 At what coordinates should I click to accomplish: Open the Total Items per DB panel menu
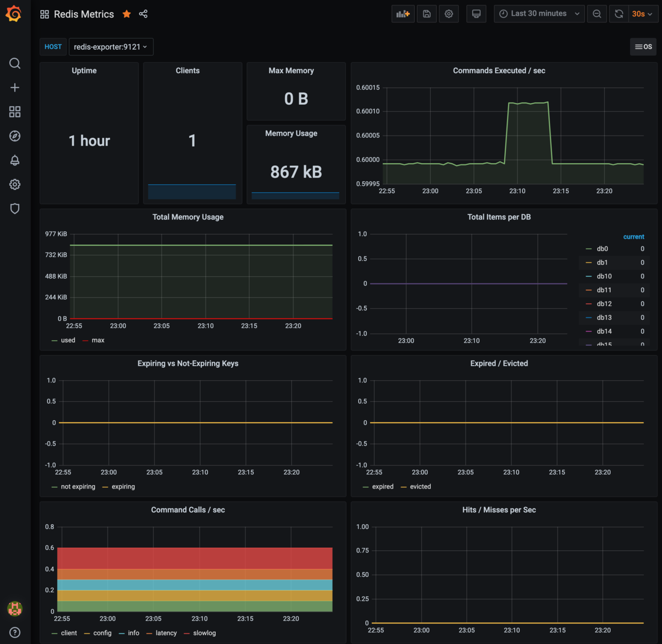tap(499, 217)
